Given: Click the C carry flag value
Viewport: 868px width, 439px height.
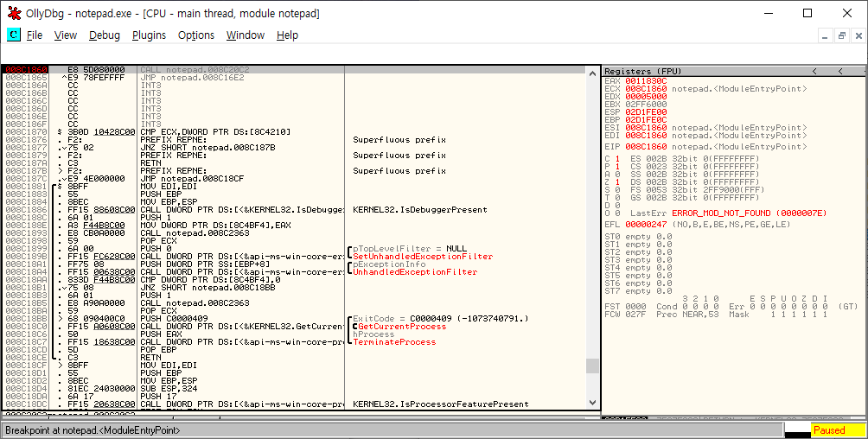Looking at the screenshot, I should click(x=617, y=159).
